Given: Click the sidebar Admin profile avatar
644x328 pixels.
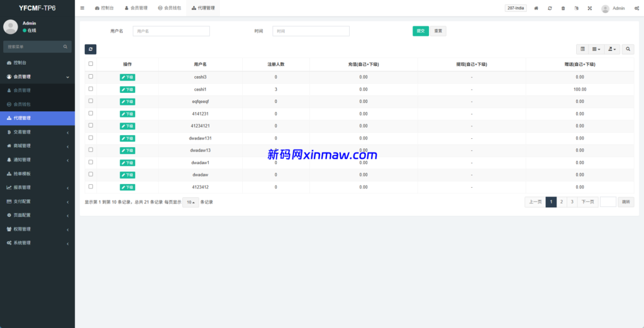Looking at the screenshot, I should pyautogui.click(x=10, y=26).
